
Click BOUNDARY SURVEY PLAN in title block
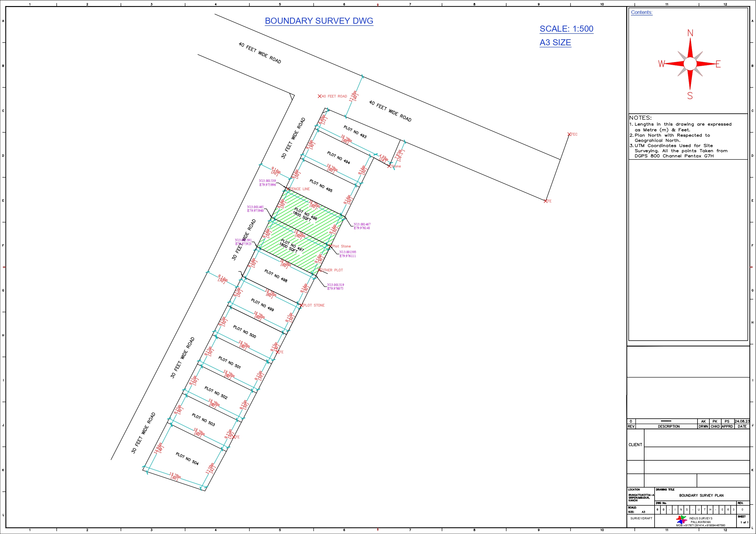(701, 495)
